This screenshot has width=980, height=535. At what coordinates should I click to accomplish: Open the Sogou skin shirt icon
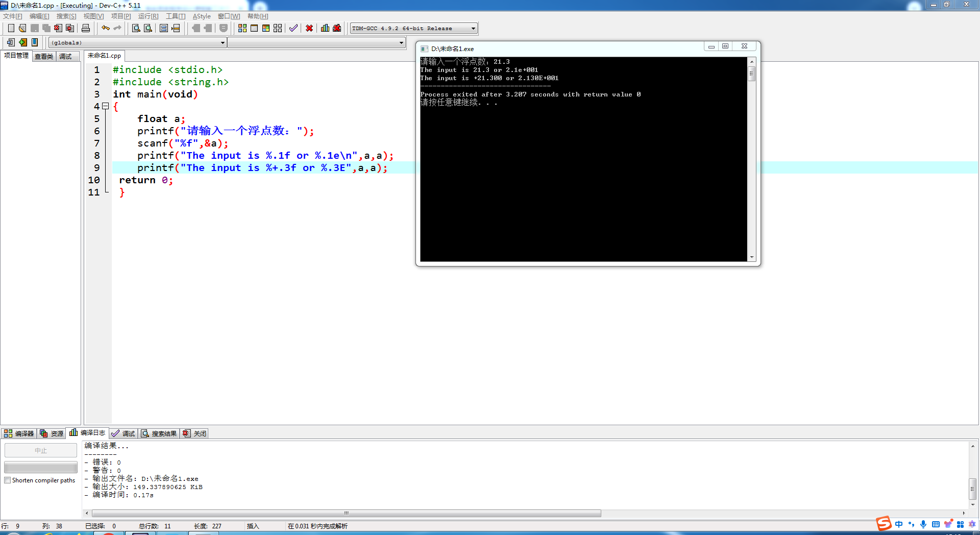tap(948, 524)
